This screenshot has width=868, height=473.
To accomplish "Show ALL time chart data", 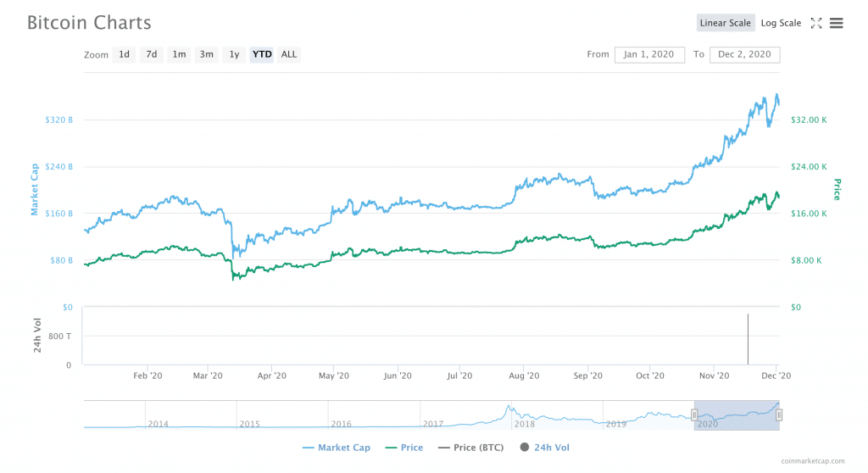I will click(289, 54).
